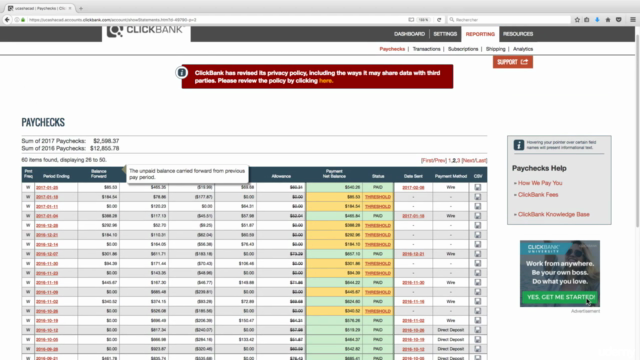Image resolution: width=640 pixels, height=360 pixels.
Task: Close the Paychecks browser tab
Action: coord(70,8)
